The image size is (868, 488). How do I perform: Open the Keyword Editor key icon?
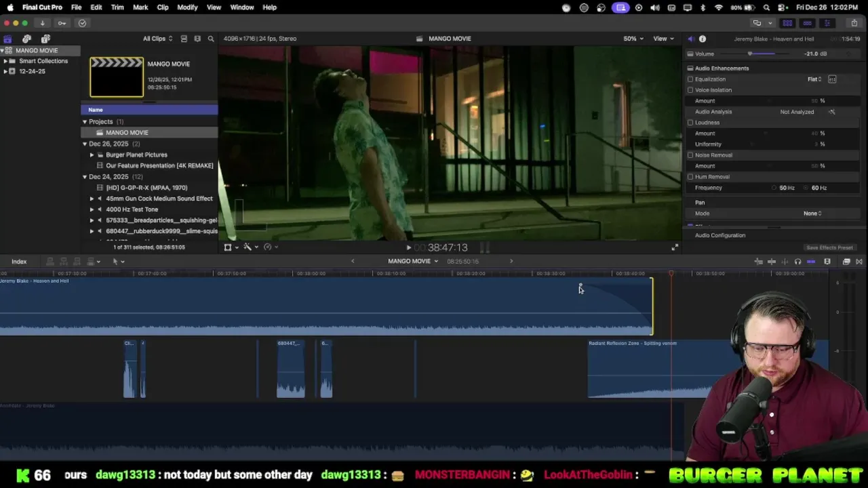[x=62, y=23]
